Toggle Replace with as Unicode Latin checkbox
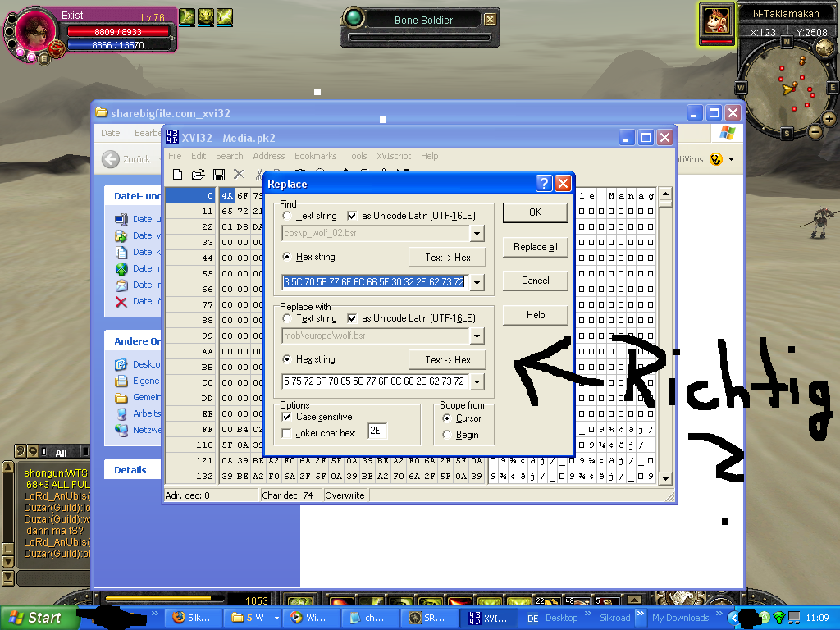 pyautogui.click(x=352, y=318)
